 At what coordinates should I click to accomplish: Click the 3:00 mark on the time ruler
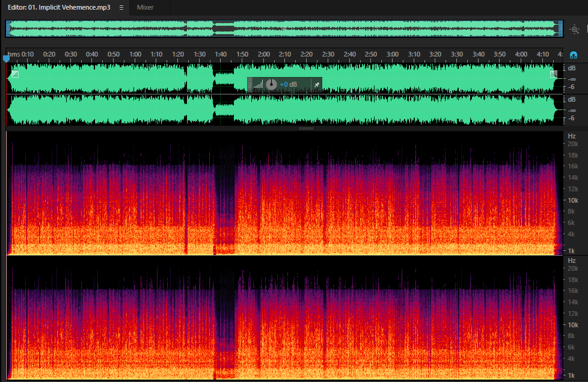392,54
